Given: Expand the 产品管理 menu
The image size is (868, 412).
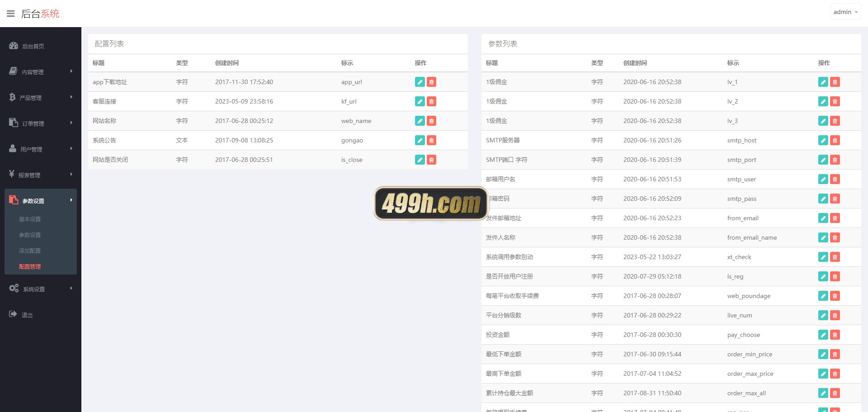Looking at the screenshot, I should pyautogui.click(x=41, y=98).
